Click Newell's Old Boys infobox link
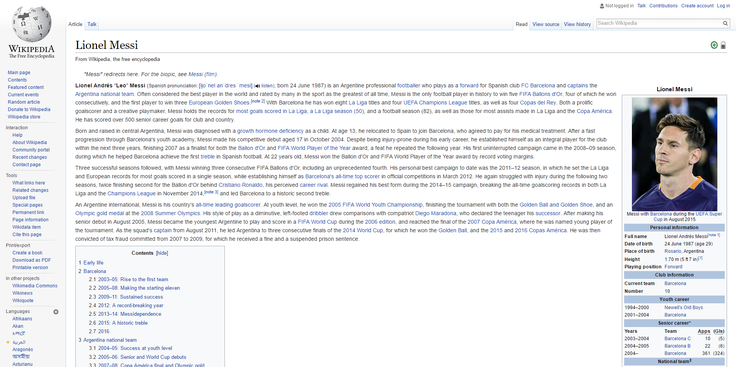Image resolution: width=736 pixels, height=367 pixels. pyautogui.click(x=683, y=308)
